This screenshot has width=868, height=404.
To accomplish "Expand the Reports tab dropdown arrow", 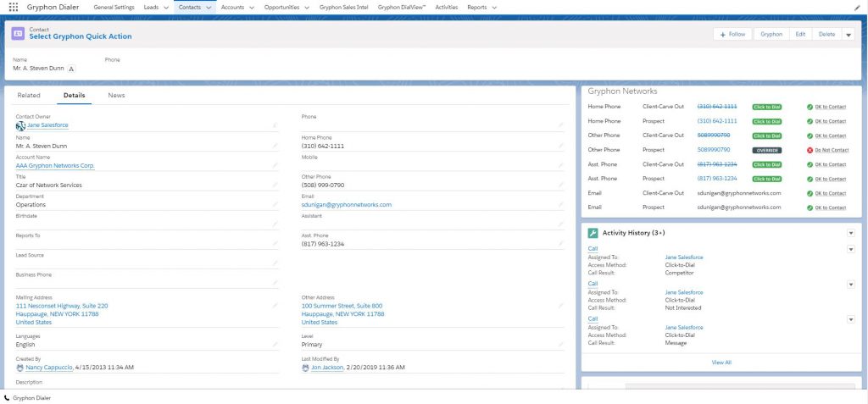I will [494, 8].
